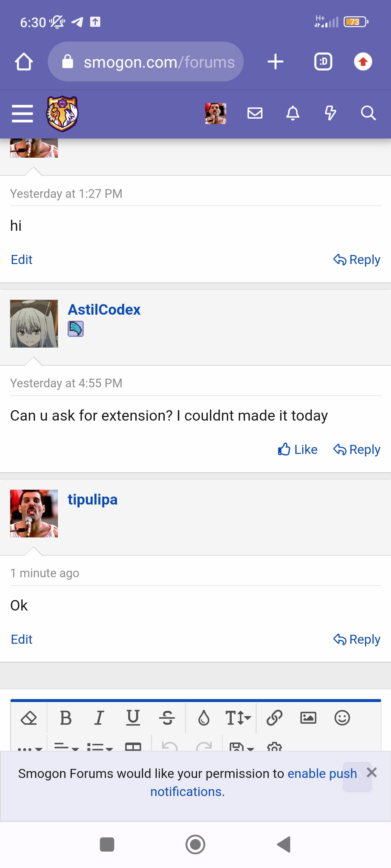Open the forum search magnifier
The image size is (391, 868).
pyautogui.click(x=368, y=113)
